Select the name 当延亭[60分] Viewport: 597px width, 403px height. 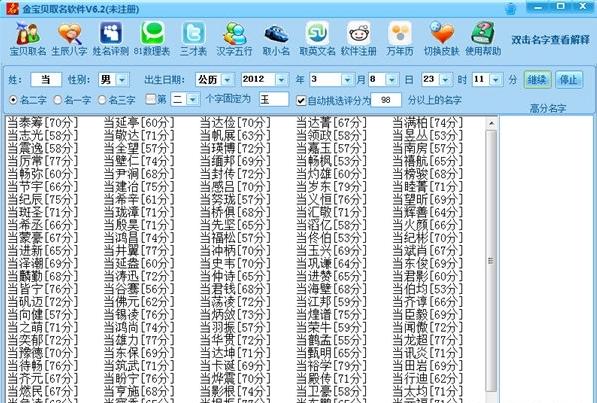(139, 123)
